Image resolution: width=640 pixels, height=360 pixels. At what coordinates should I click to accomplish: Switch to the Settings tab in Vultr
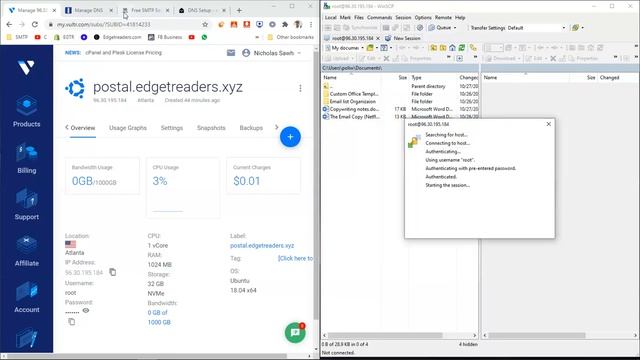tap(172, 128)
